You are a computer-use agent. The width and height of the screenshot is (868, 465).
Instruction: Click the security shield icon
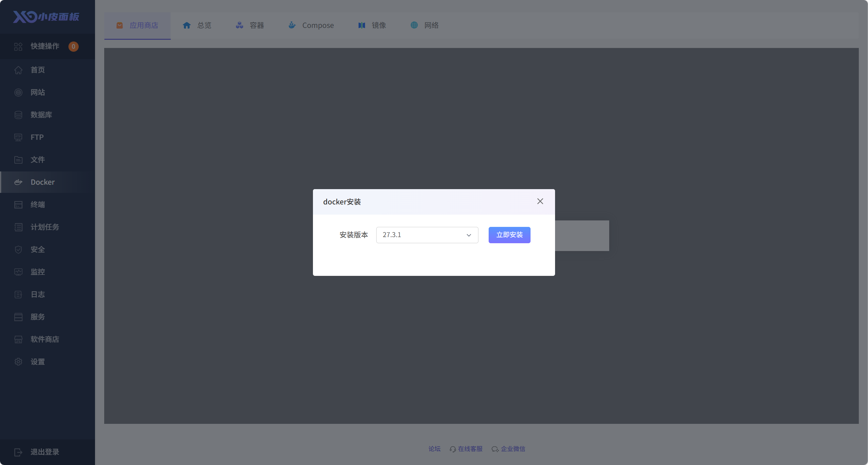pos(18,249)
